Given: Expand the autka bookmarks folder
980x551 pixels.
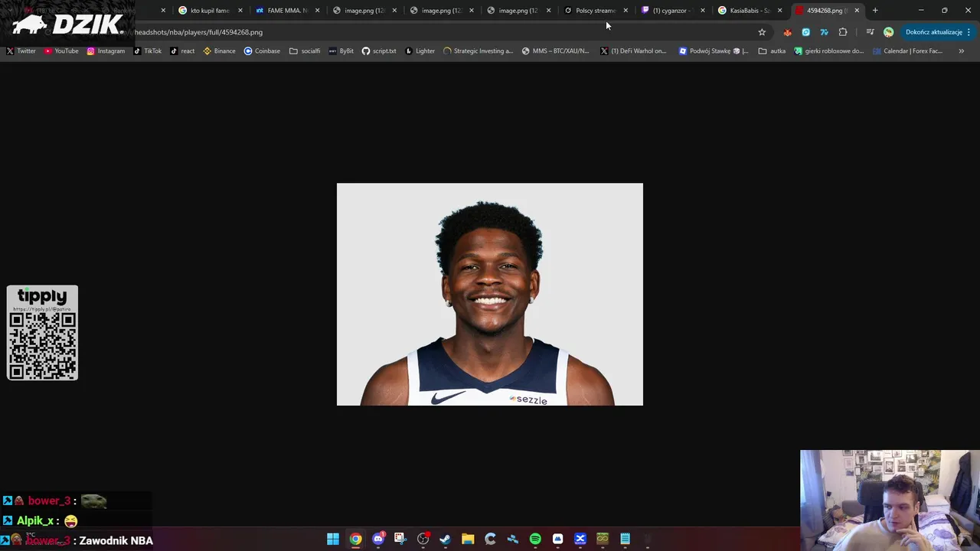Looking at the screenshot, I should click(773, 51).
